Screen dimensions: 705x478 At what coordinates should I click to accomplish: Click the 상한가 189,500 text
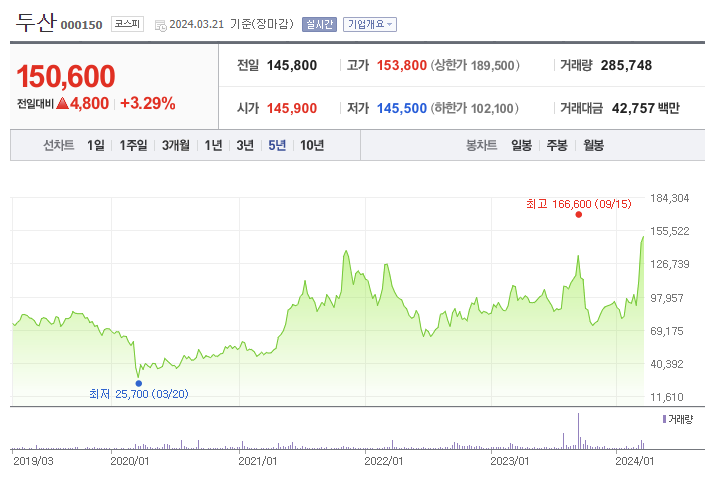coord(475,66)
